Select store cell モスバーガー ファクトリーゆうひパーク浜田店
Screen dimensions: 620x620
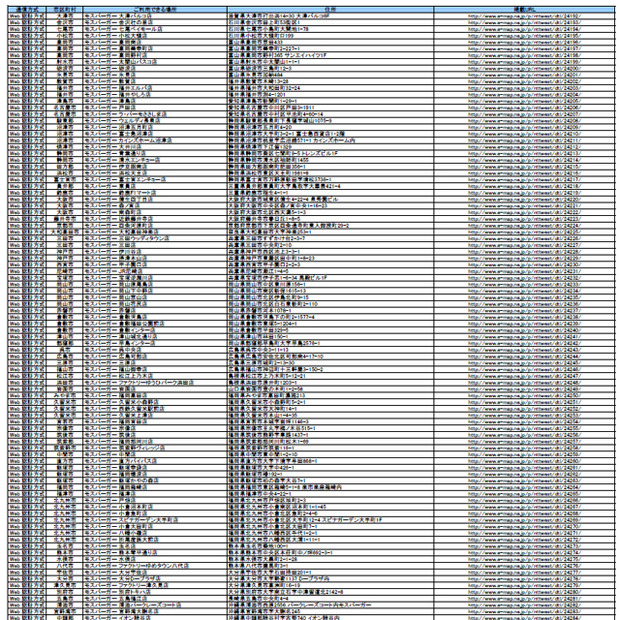pyautogui.click(x=155, y=382)
